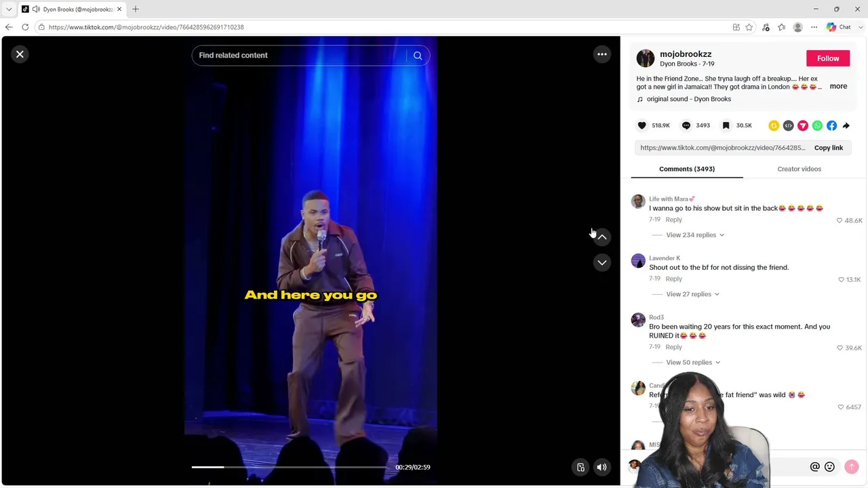Reply to Lavender K's comment

coord(673,279)
